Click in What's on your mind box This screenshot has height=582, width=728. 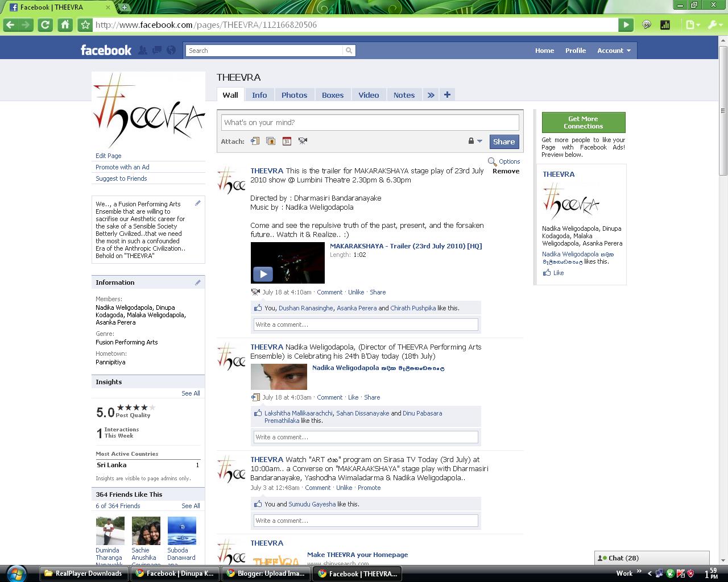pos(370,122)
